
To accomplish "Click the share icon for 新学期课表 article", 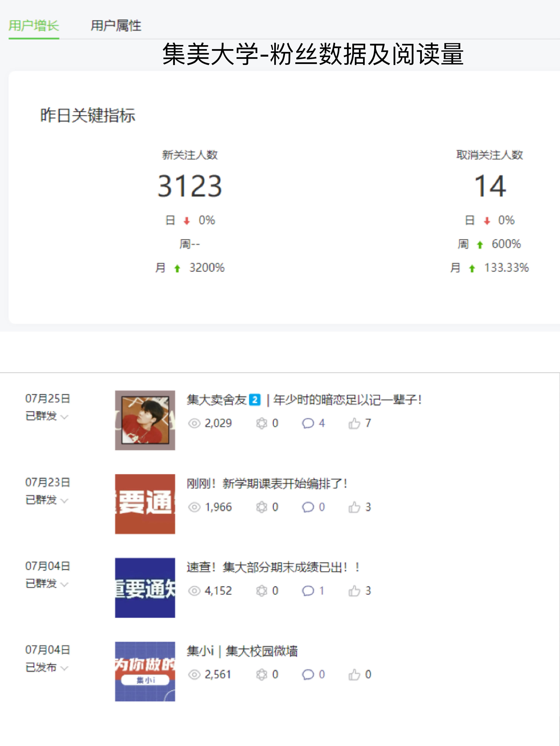I will pyautogui.click(x=261, y=507).
